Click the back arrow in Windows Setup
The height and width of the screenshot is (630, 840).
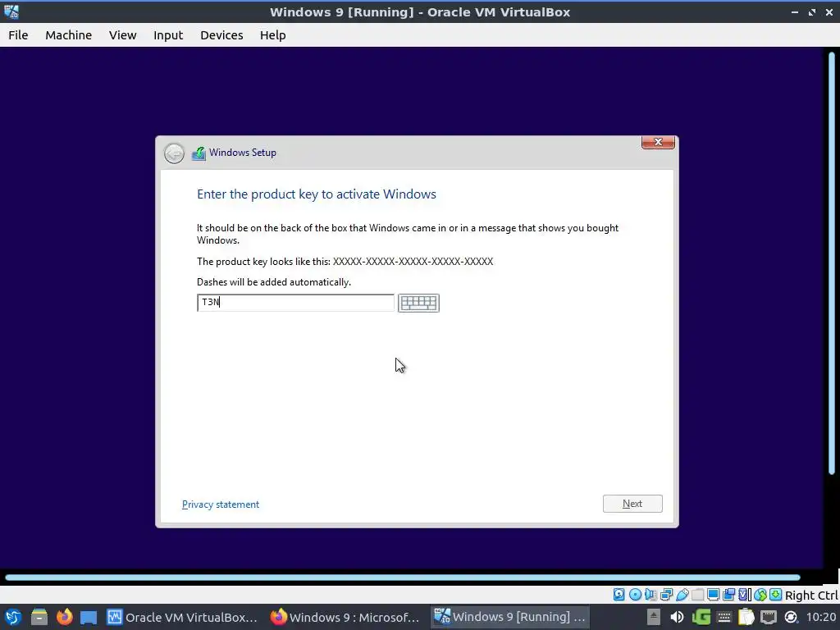(x=174, y=153)
